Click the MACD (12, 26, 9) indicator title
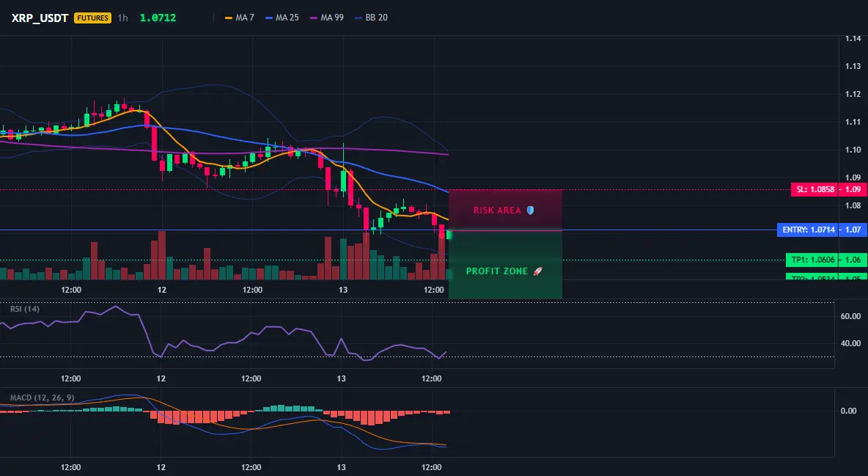The height and width of the screenshot is (476, 868). pos(42,398)
